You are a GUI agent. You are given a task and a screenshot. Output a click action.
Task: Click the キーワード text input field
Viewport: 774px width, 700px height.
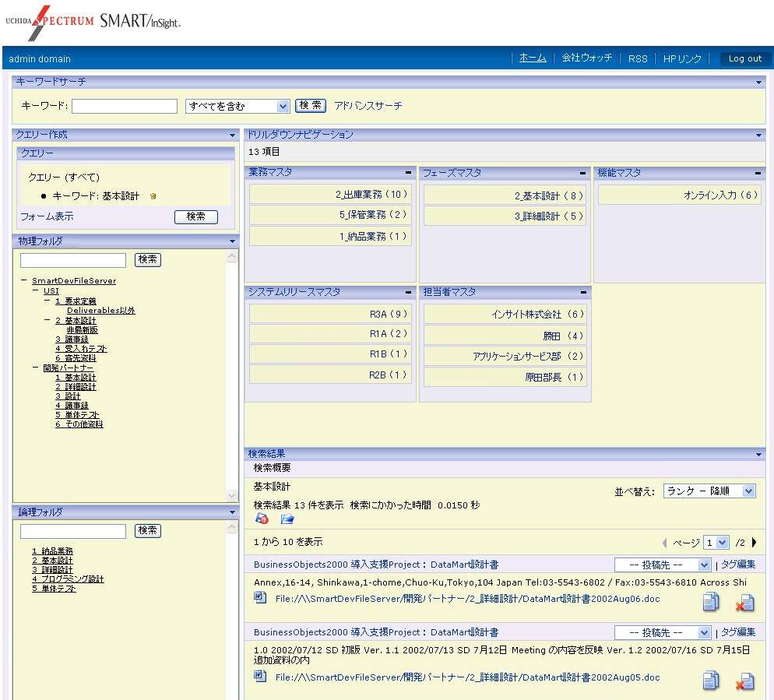pyautogui.click(x=125, y=106)
